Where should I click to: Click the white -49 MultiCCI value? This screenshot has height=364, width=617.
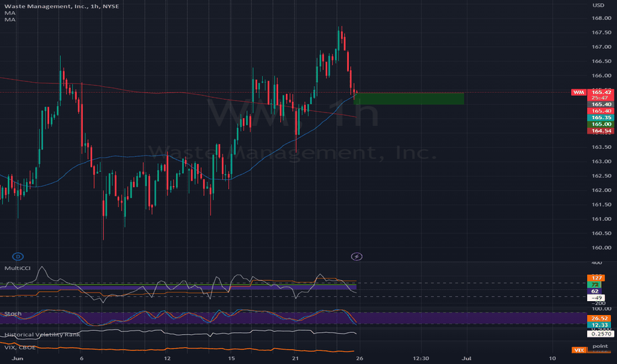(596, 298)
